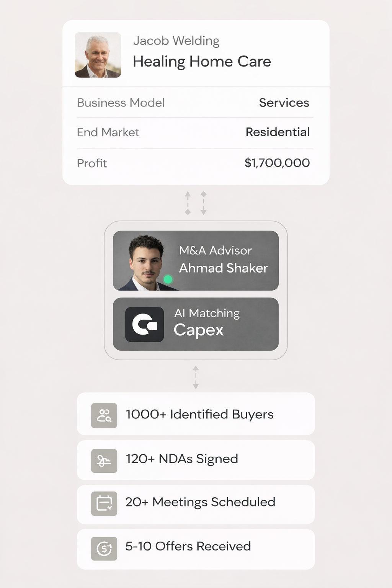Screen dimensions: 392x588
Task: Click the End Market Residential value
Action: 278,132
